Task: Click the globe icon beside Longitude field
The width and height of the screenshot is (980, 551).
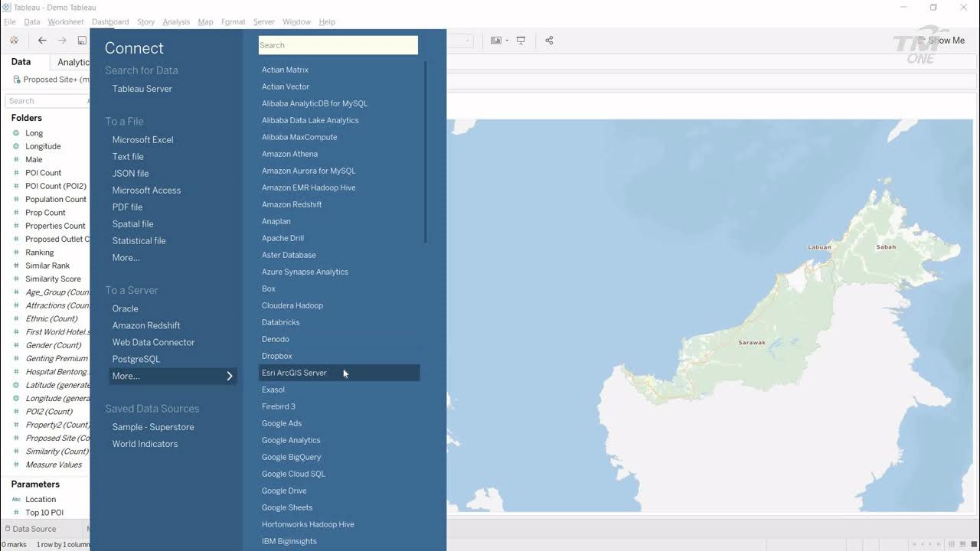Action: click(x=16, y=146)
